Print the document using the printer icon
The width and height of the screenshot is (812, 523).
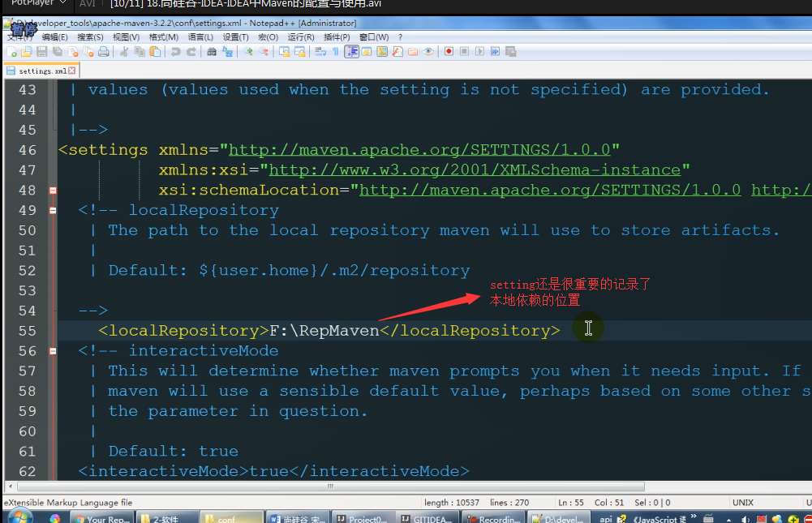click(x=104, y=52)
